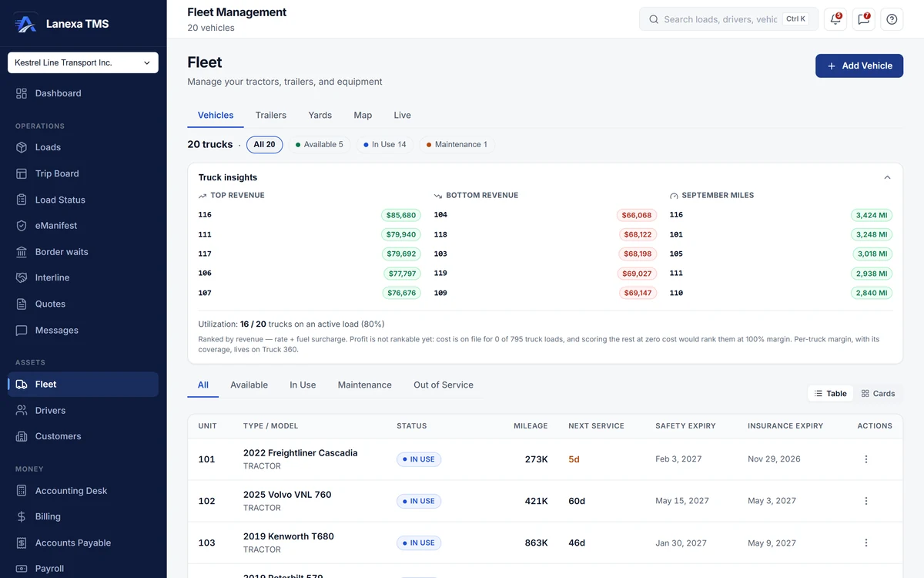Switch to the Yards tab
The height and width of the screenshot is (578, 924).
click(x=320, y=115)
